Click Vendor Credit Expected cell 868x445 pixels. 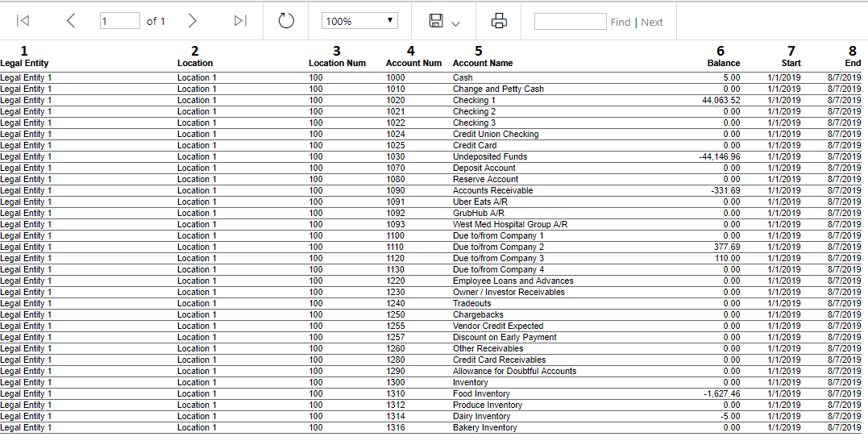point(498,326)
